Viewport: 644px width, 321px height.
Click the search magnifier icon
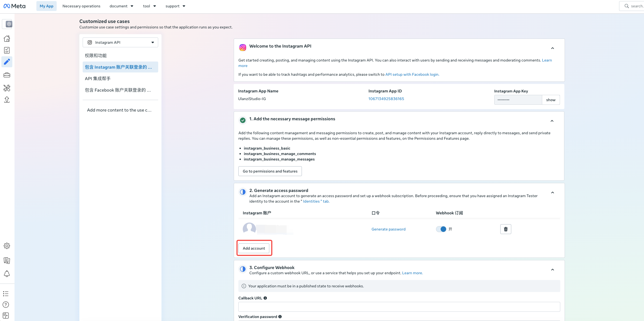coord(626,6)
